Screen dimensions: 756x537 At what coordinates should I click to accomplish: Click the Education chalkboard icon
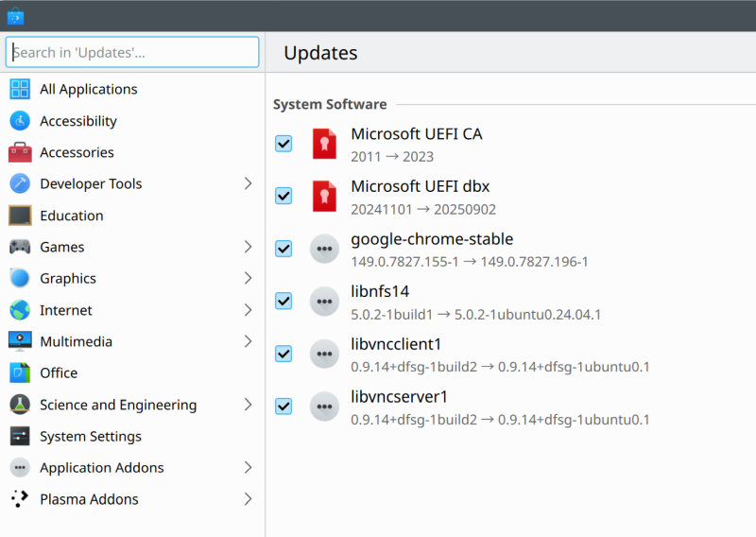click(x=20, y=216)
